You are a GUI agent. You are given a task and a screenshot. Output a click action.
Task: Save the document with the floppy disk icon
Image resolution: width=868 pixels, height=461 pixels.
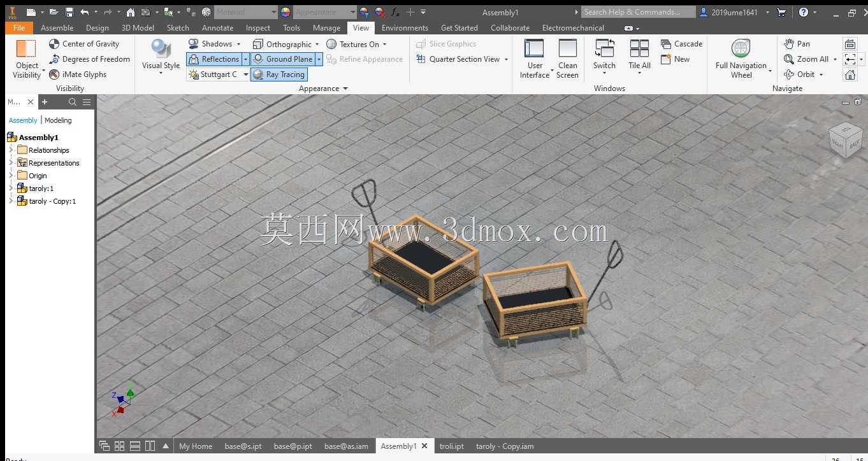coord(69,12)
